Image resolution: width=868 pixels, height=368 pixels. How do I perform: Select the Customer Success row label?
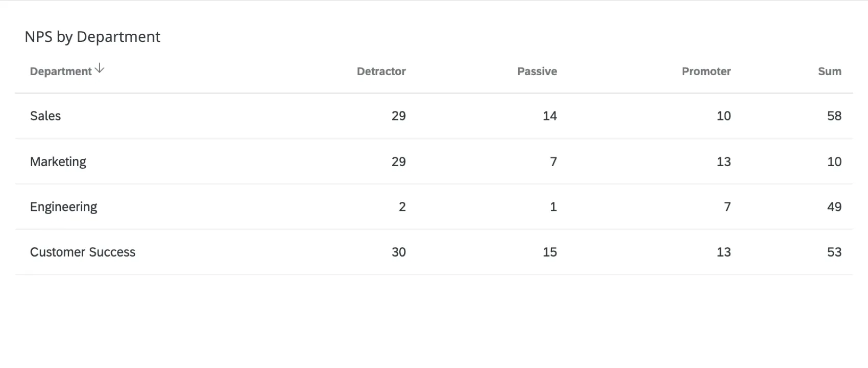pyautogui.click(x=83, y=252)
